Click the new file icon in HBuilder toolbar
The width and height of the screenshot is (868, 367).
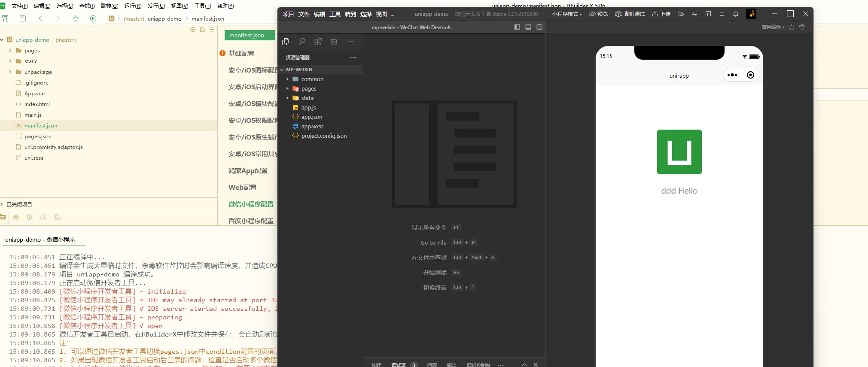(5, 18)
